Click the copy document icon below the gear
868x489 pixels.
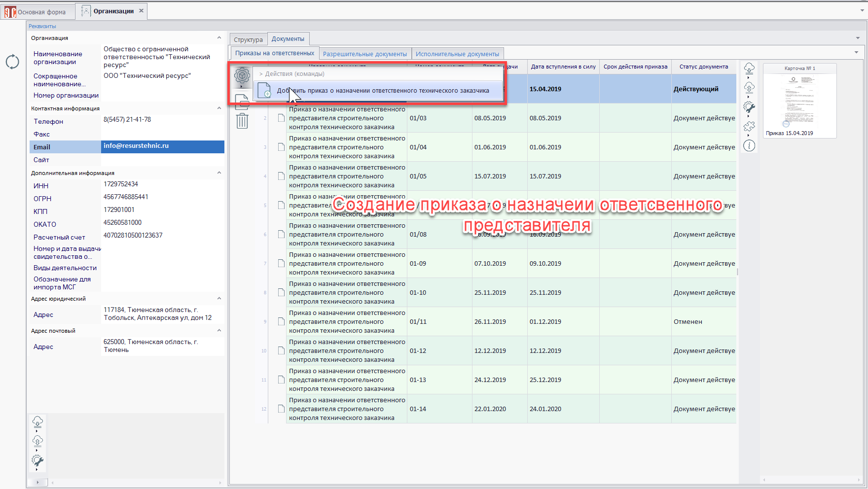coord(242,102)
